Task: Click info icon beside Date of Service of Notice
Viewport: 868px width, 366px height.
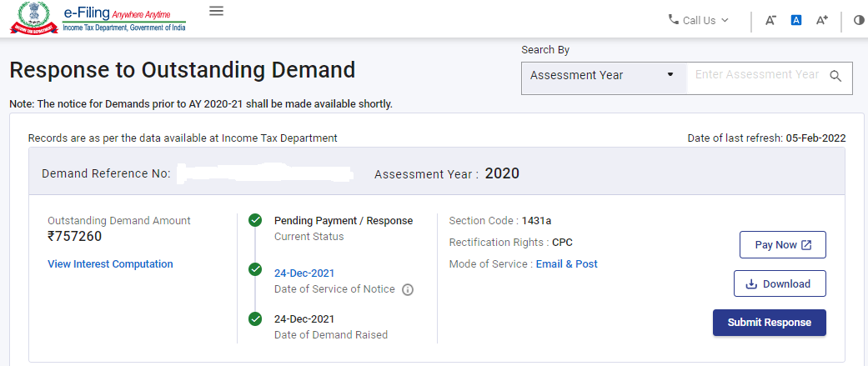Action: pos(408,289)
